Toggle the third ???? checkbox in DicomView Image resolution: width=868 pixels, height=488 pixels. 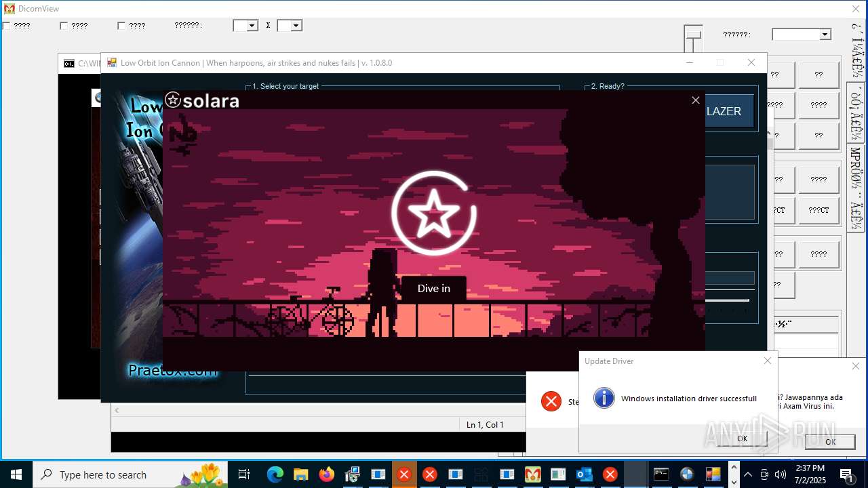121,26
